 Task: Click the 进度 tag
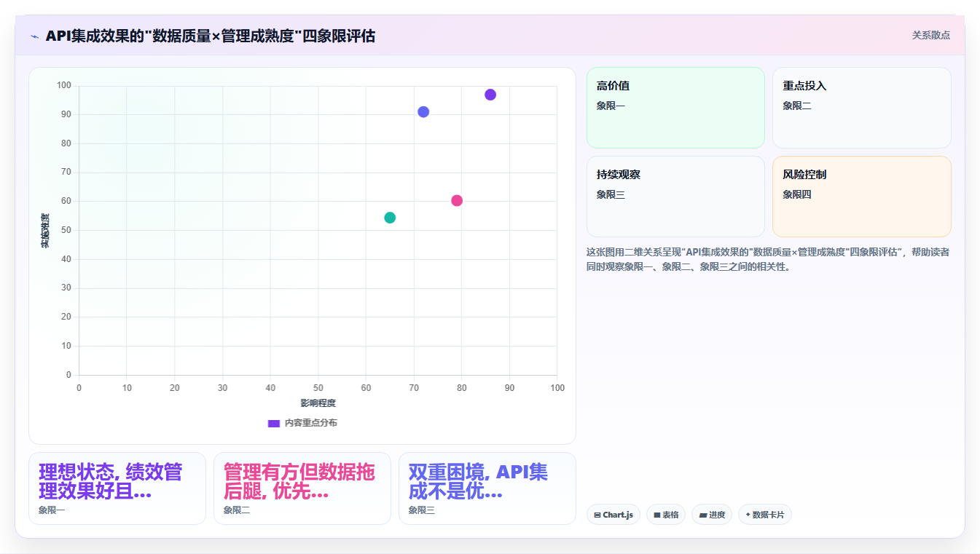712,515
